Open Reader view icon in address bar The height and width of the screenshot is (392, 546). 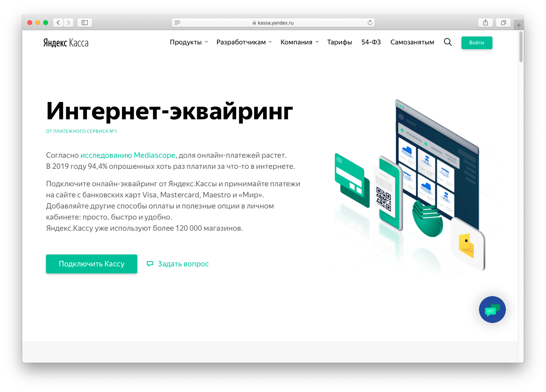point(177,23)
